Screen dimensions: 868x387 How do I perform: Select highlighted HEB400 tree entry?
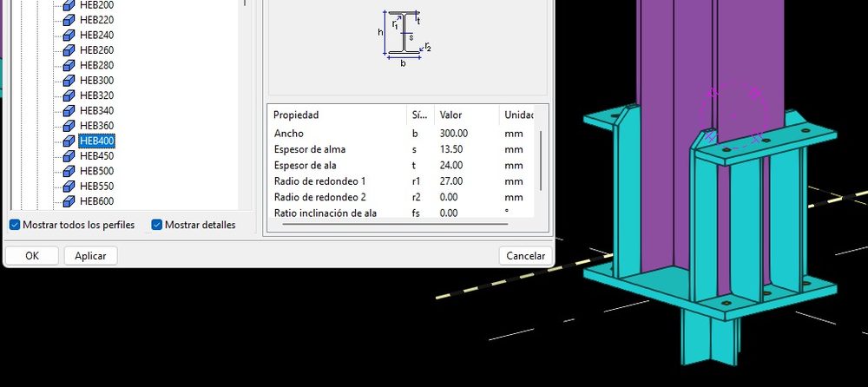(x=97, y=141)
